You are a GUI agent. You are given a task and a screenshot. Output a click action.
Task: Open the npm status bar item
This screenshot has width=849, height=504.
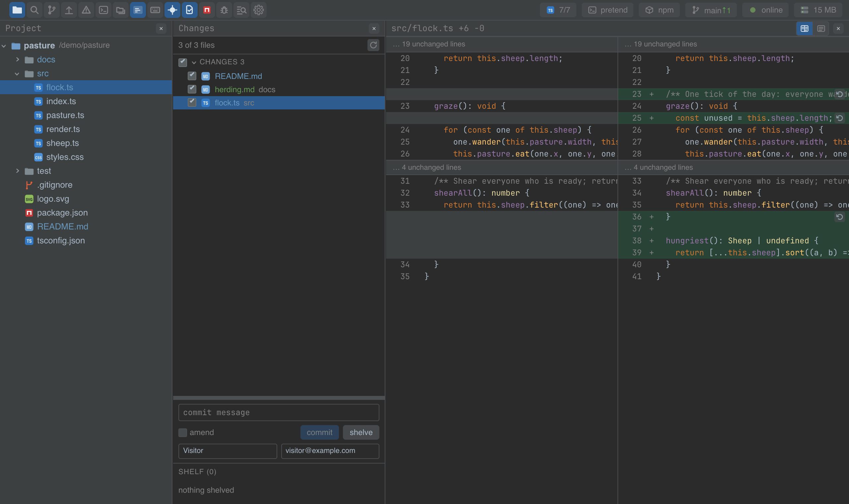(x=659, y=10)
